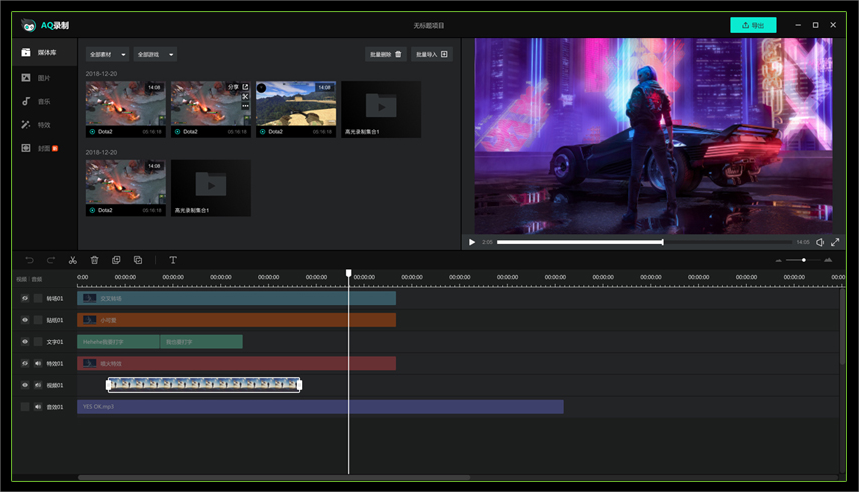Click the 2:05 elapsed time label

coord(487,242)
